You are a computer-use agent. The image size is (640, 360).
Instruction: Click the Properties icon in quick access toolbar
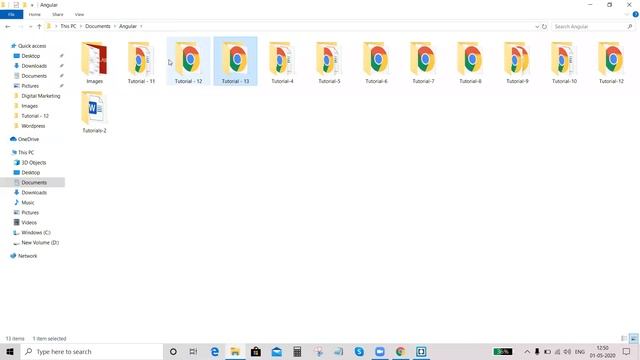pos(16,5)
